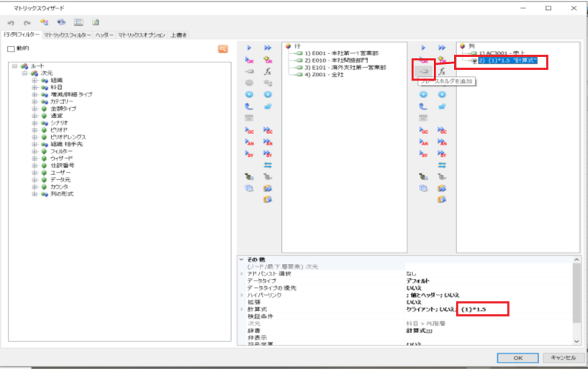Expand the 科目 dimension node

pos(34,87)
